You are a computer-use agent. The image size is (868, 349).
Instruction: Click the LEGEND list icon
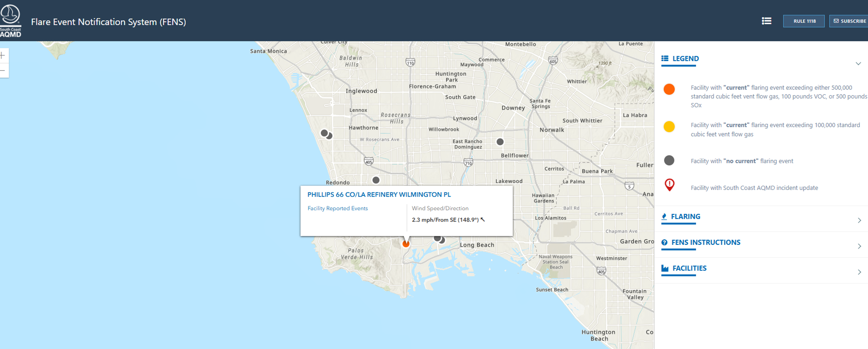click(x=665, y=58)
